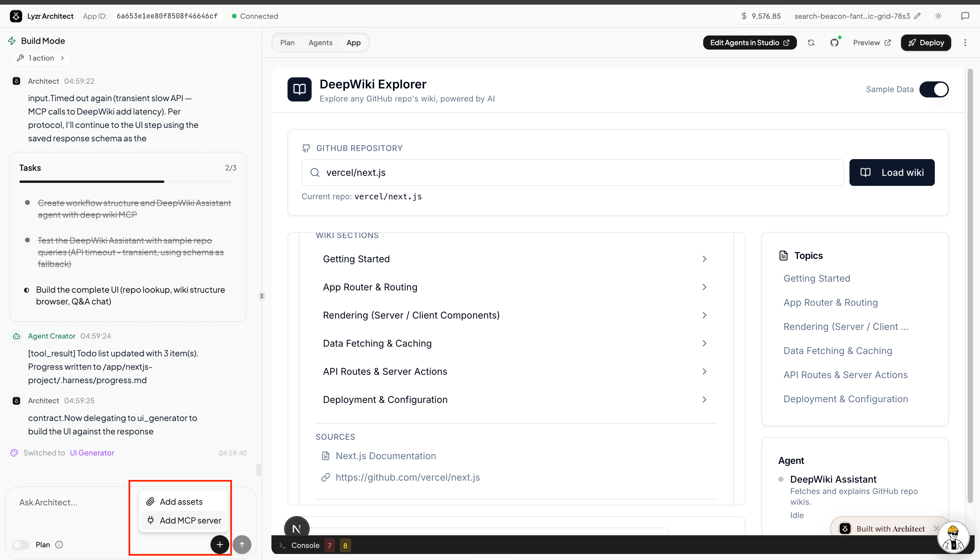This screenshot has width=980, height=560.
Task: Click the send arrow button
Action: pos(242,544)
